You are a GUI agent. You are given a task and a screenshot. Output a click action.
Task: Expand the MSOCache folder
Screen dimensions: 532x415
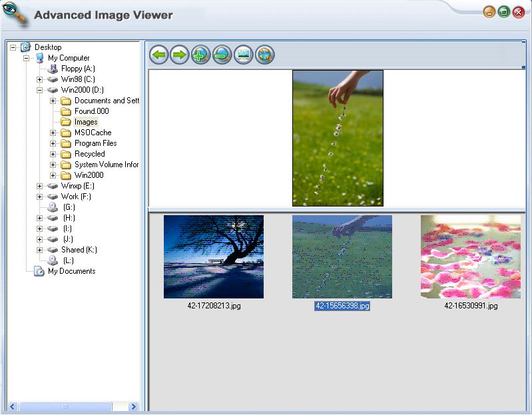click(53, 133)
